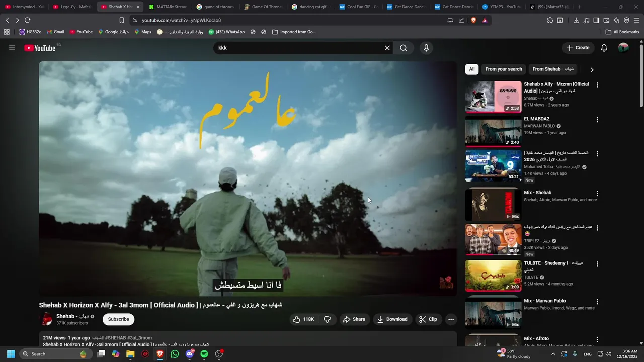Open the Brave Wallet icon
The image size is (644, 362).
(606, 20)
